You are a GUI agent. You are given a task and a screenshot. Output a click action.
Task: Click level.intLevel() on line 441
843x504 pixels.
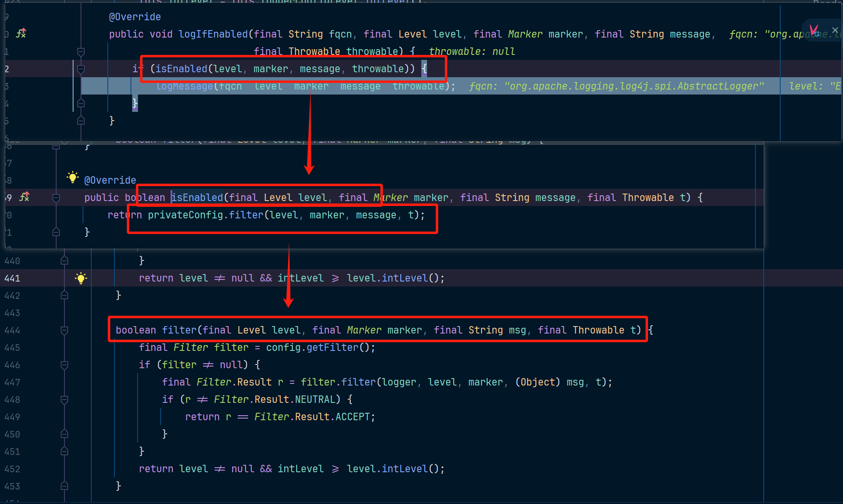coord(392,278)
